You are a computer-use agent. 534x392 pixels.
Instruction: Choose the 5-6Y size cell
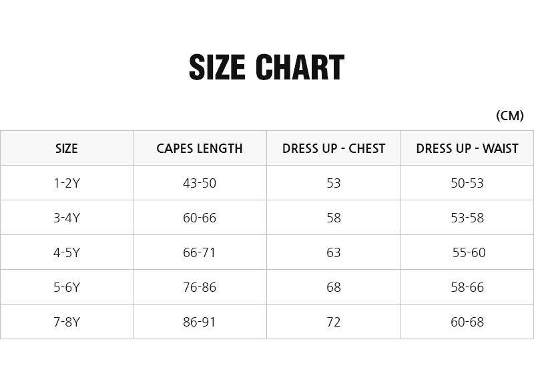67,287
